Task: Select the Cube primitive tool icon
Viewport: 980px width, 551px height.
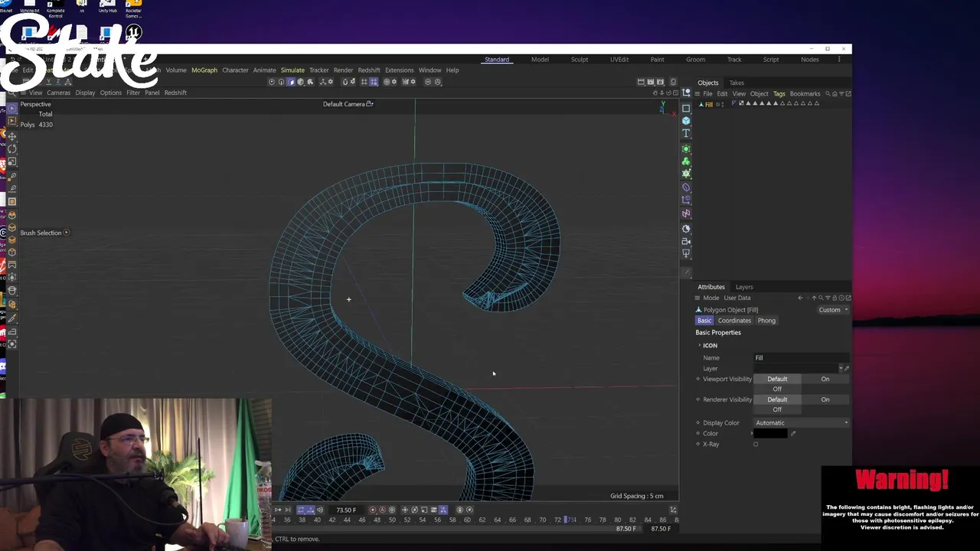Action: coord(686,121)
